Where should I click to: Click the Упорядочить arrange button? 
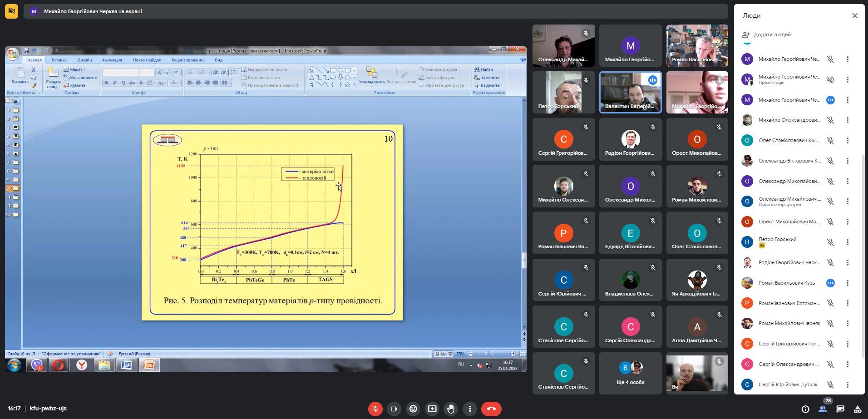(372, 76)
